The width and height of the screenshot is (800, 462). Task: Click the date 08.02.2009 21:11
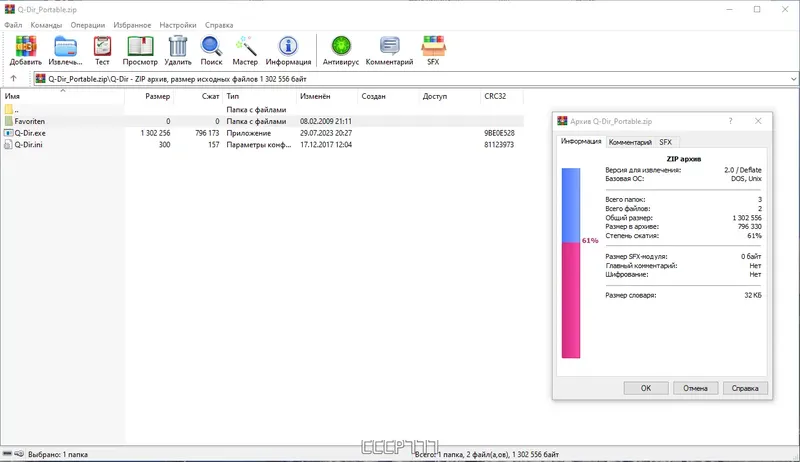coord(326,121)
